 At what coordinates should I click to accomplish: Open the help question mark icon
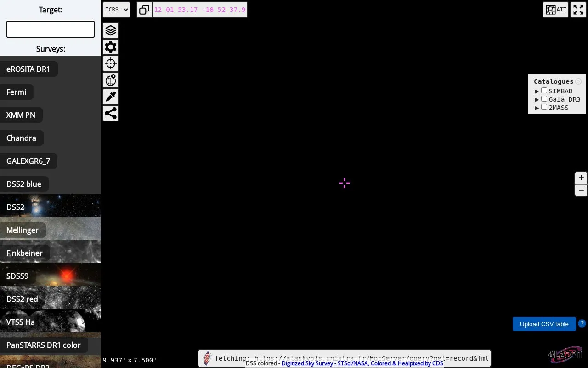[x=582, y=323]
